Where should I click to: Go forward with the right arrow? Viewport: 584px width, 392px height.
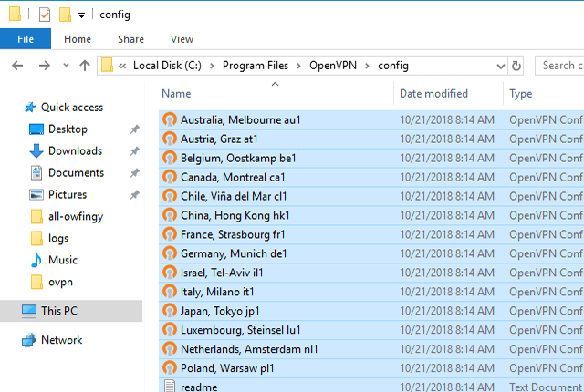[45, 66]
